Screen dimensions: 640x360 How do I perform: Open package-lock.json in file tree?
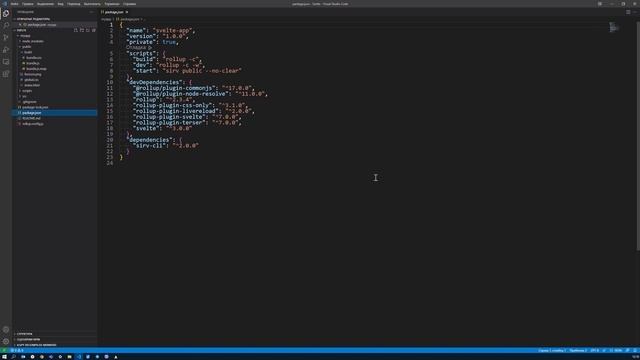tap(35, 107)
